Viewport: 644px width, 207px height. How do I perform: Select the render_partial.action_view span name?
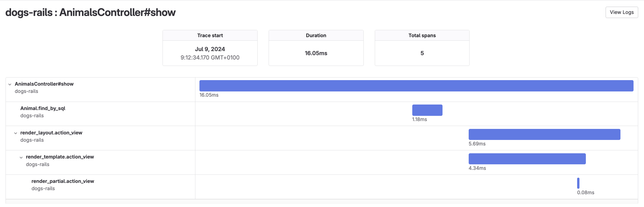63,181
